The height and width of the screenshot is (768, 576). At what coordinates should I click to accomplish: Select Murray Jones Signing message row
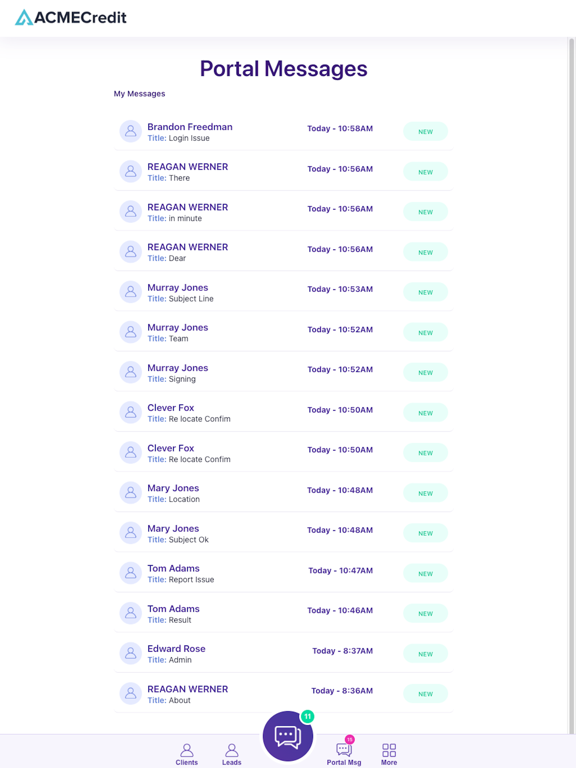click(283, 373)
